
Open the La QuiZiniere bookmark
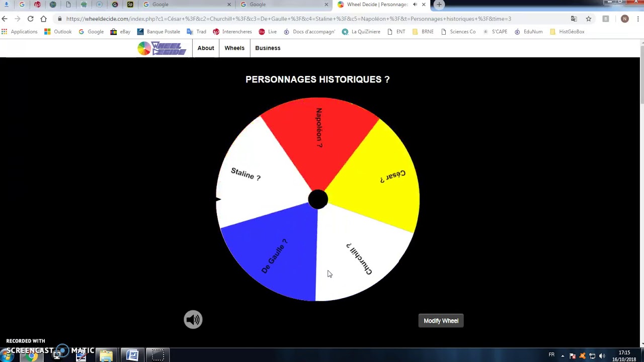(x=361, y=32)
